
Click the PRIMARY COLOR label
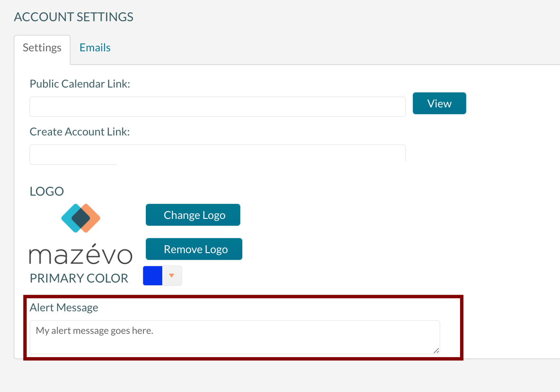tap(79, 278)
